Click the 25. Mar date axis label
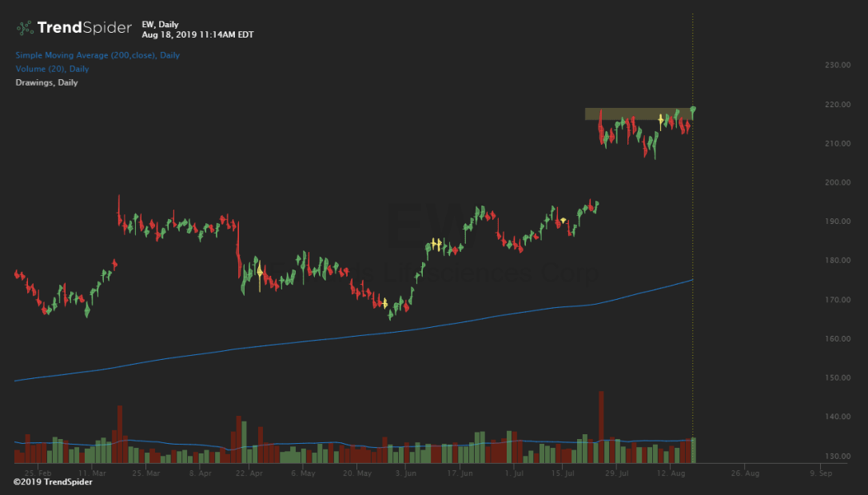This screenshot has height=495, width=868. (x=145, y=473)
